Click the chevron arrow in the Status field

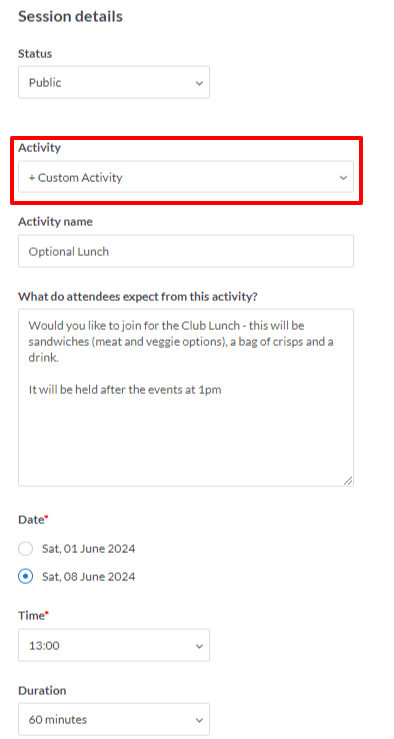(x=199, y=83)
